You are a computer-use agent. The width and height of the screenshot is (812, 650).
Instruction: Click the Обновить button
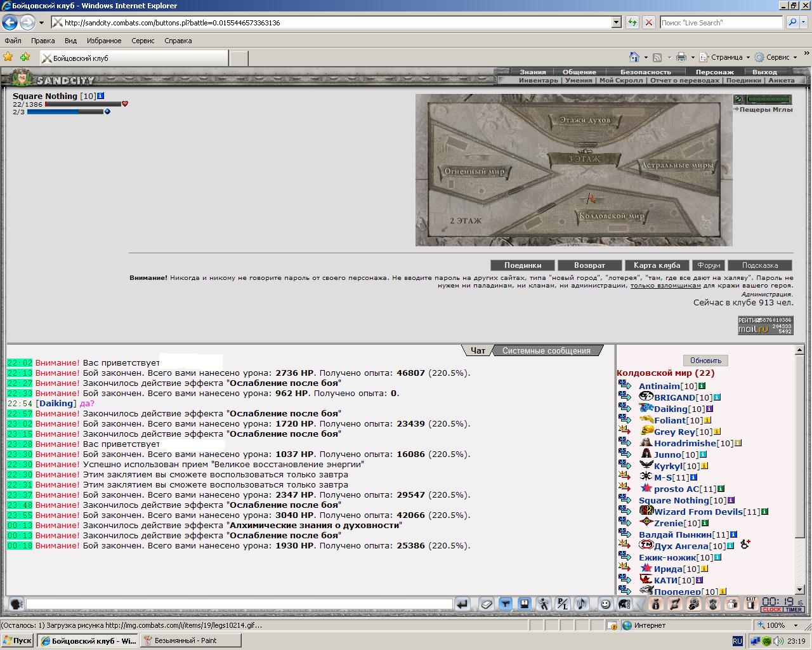point(705,360)
